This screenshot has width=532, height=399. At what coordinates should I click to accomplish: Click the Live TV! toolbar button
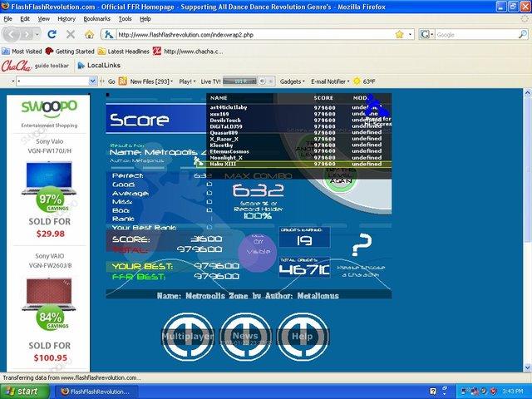tap(210, 81)
